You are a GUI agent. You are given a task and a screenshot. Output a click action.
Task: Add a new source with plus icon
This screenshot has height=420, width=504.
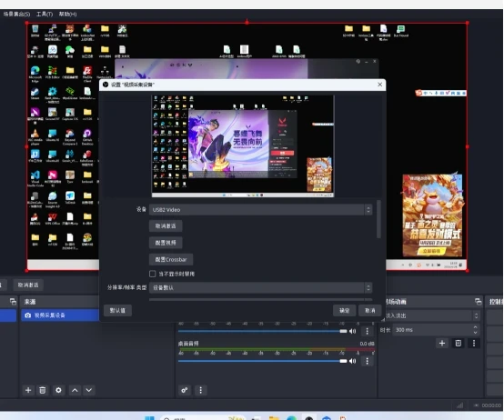coord(28,390)
